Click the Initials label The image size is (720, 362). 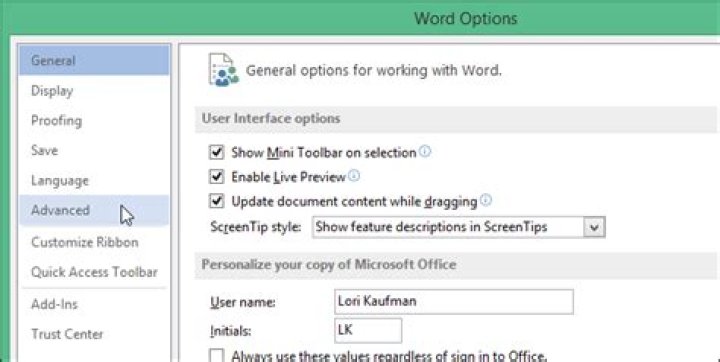point(231,331)
